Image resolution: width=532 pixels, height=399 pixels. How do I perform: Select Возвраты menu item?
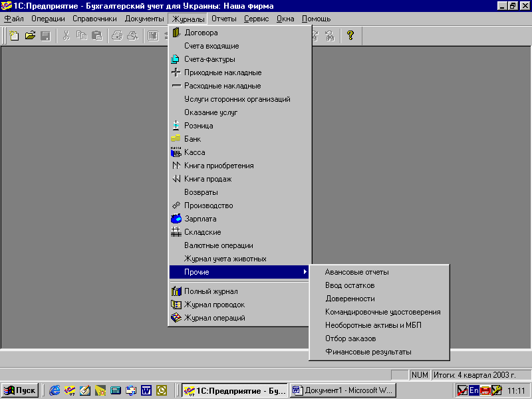tap(239, 192)
